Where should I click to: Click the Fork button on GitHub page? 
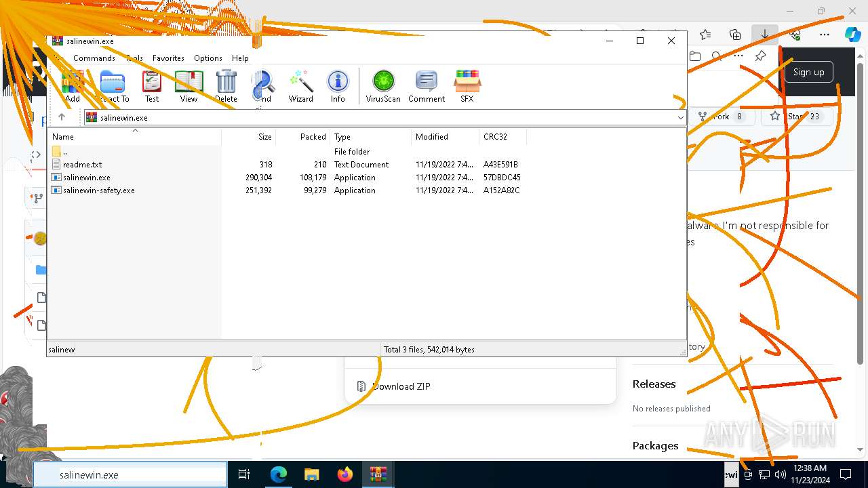(722, 117)
